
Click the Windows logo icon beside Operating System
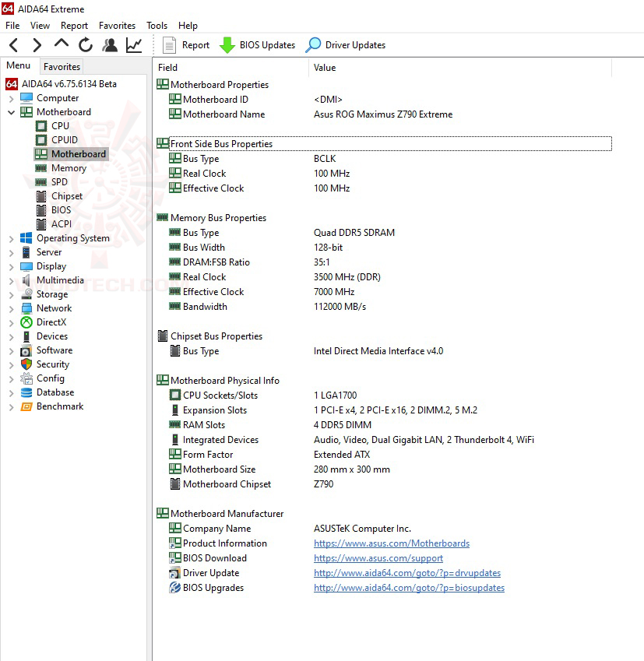26,238
